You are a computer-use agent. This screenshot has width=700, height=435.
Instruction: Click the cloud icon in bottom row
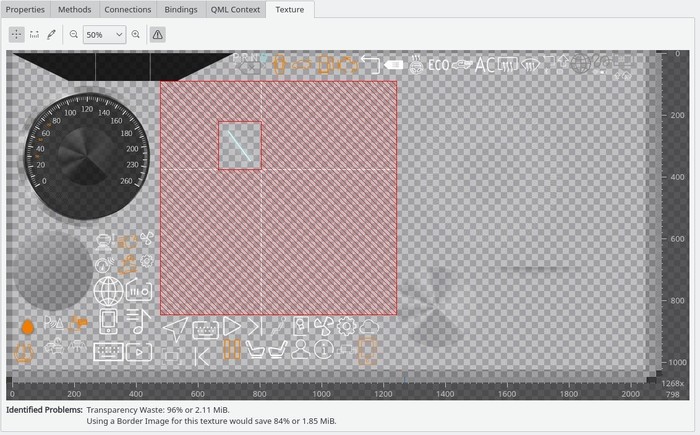(369, 327)
